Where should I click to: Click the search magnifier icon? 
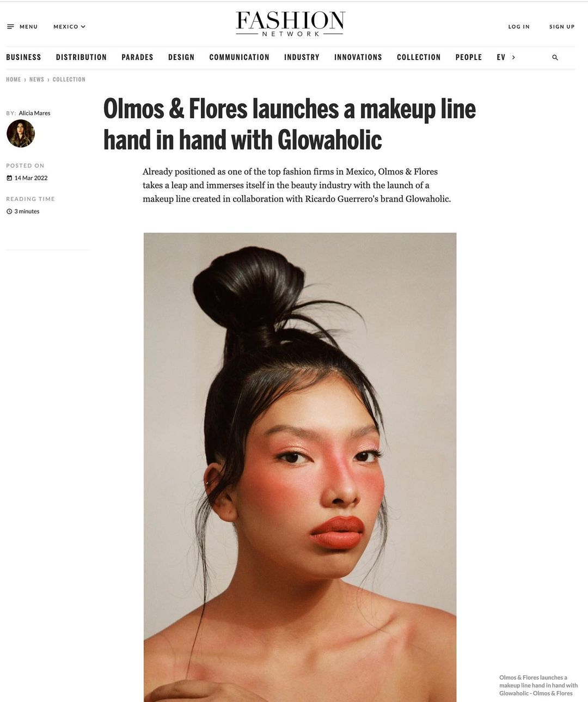pyautogui.click(x=555, y=57)
